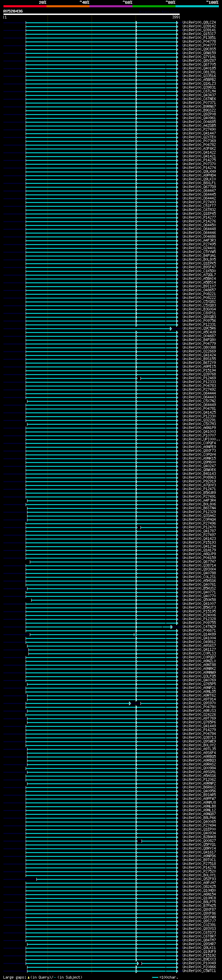Viewport: 222px width, 980px height.
Task: Select the UniRef100_P92919 label
Action: click(199, 481)
